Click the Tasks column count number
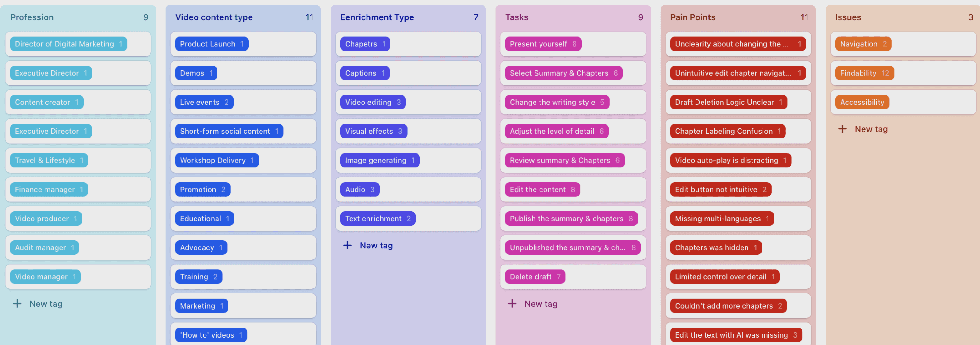Screen dimensions: 980x345 640,17
